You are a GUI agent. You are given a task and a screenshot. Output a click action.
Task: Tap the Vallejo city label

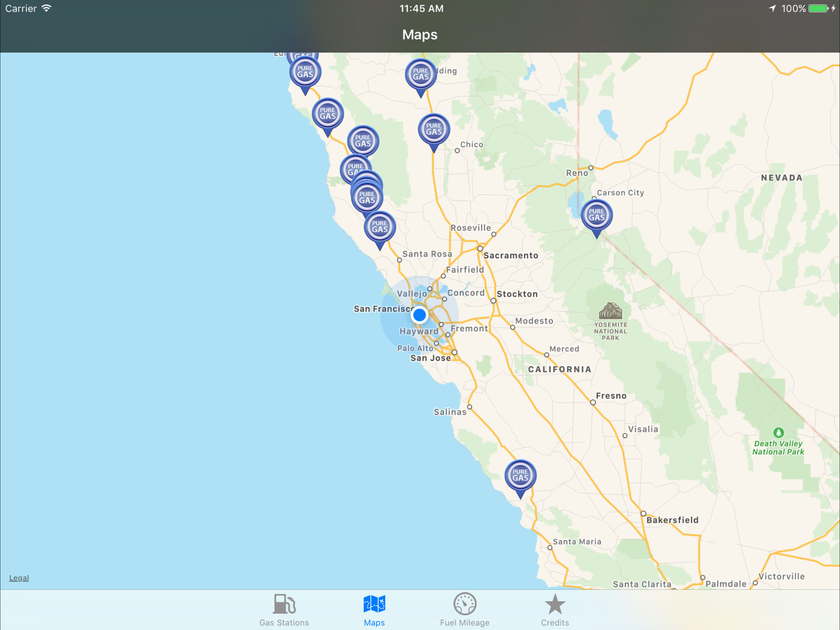(412, 294)
